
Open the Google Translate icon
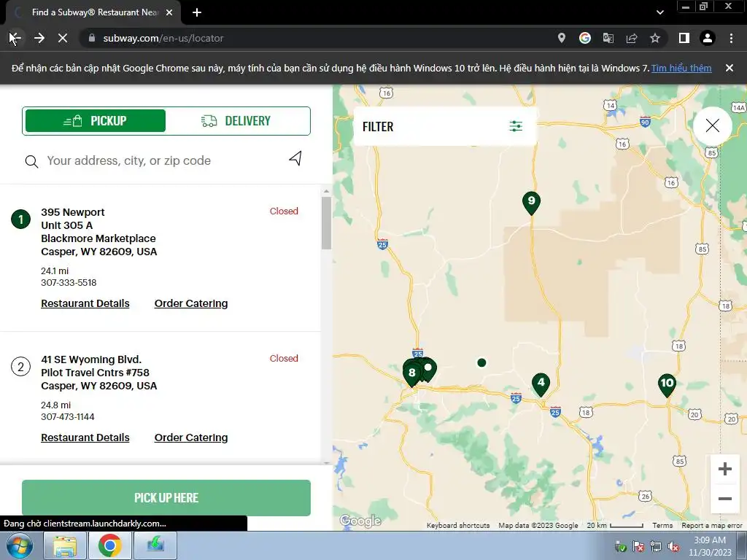click(x=608, y=38)
